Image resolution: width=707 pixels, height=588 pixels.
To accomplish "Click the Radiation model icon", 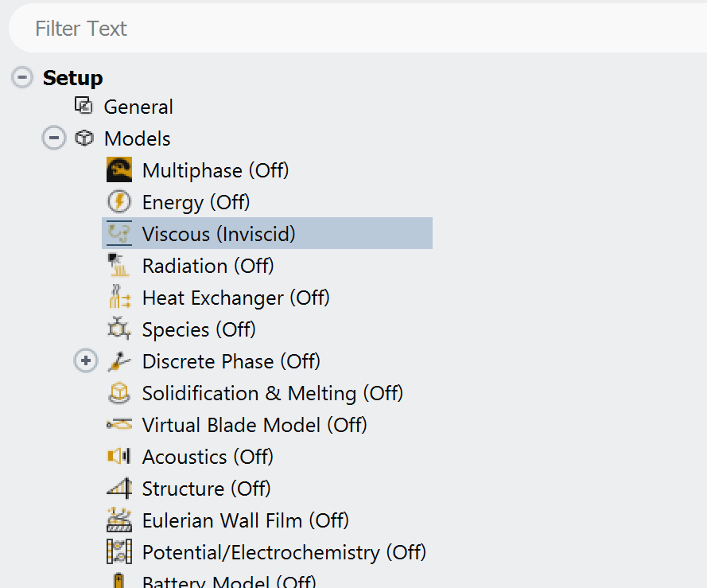I will (118, 266).
